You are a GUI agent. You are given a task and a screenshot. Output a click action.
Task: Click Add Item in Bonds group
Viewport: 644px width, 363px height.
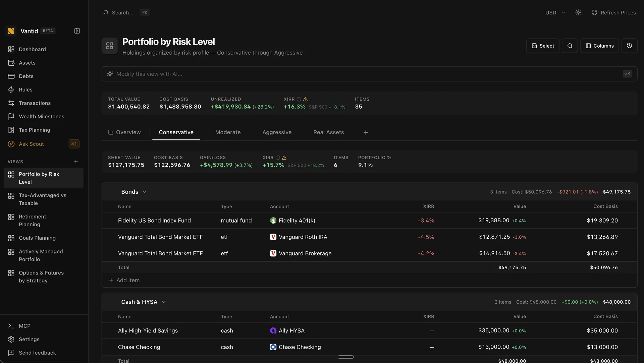124,280
